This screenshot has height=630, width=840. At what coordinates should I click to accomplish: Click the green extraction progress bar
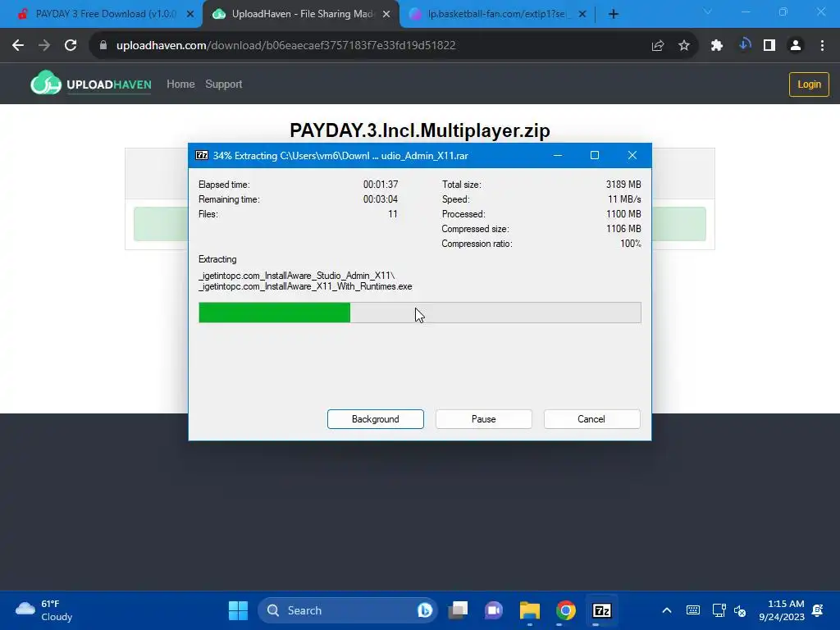pyautogui.click(x=419, y=313)
